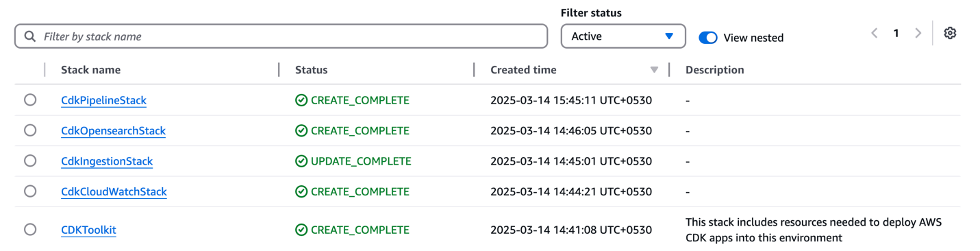Select the CdkPipelineStack radio button
Viewport: 980px width, 251px height.
(30, 100)
